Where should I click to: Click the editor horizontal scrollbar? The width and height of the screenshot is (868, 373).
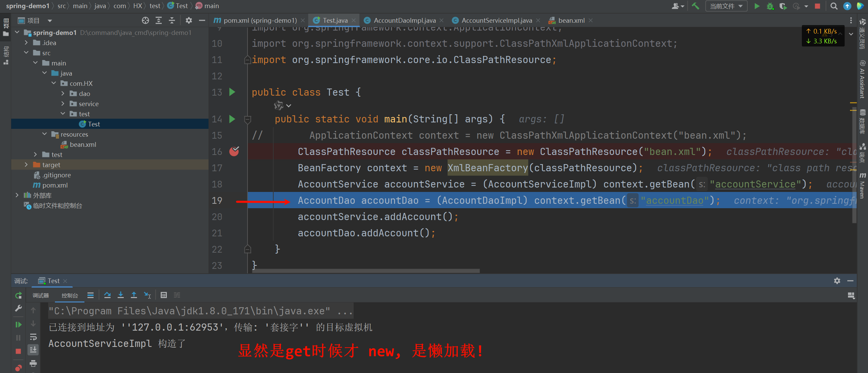(366, 271)
